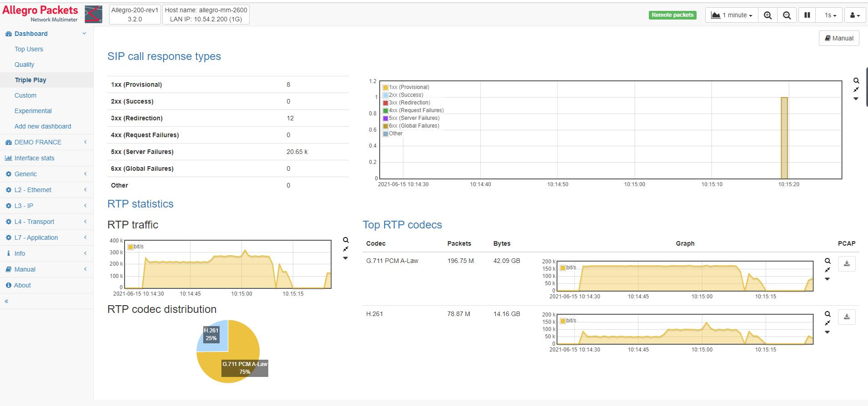Viewport: 868px width, 406px height.
Task: Click the zoom out magnifier in top toolbar
Action: pos(787,15)
